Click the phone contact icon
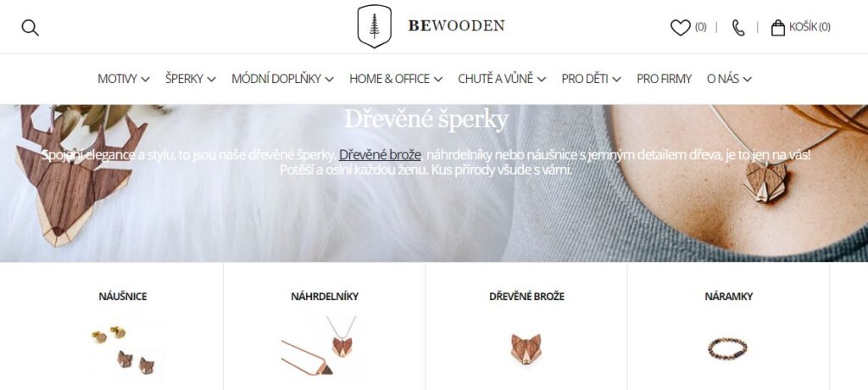 [x=738, y=28]
